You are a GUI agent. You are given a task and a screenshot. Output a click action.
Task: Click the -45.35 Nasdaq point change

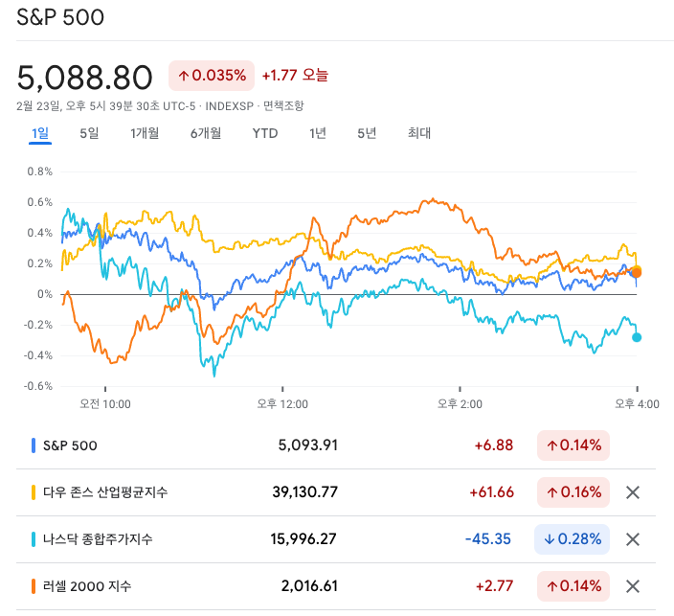(488, 539)
